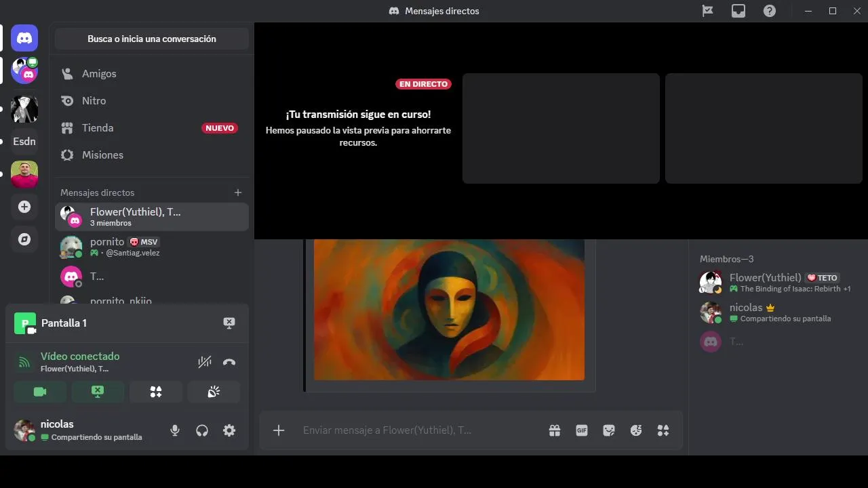The image size is (868, 488).
Task: Click 'Mensajes directos' header label
Action: coord(98,192)
